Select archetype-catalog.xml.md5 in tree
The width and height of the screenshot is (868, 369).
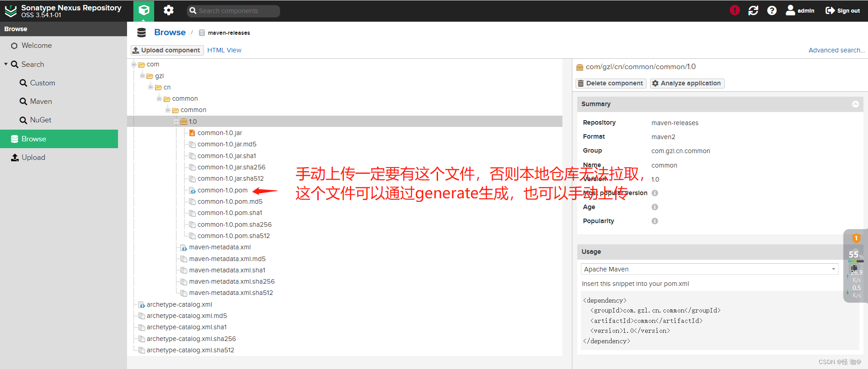(x=186, y=316)
